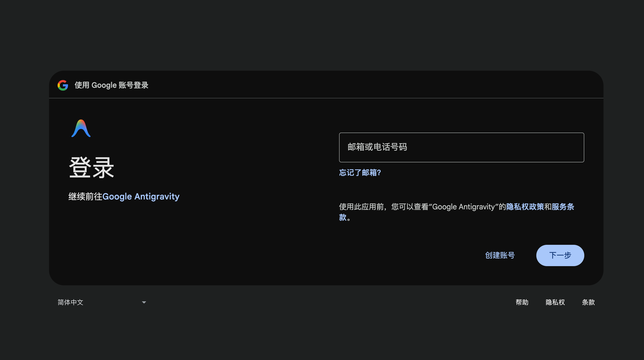This screenshot has width=644, height=360.
Task: Open the 服务条款 terms of service link
Action: point(563,207)
